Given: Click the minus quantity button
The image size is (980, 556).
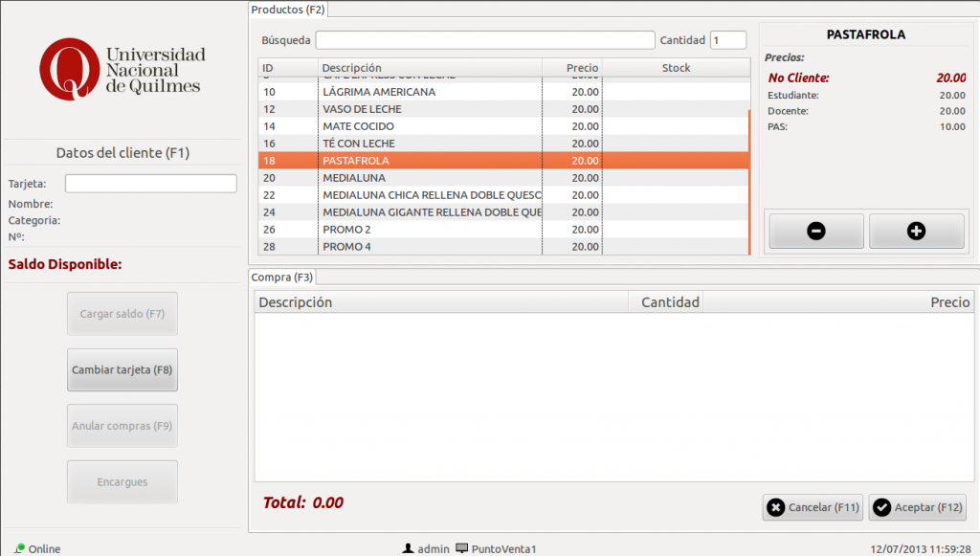Looking at the screenshot, I should click(x=816, y=231).
